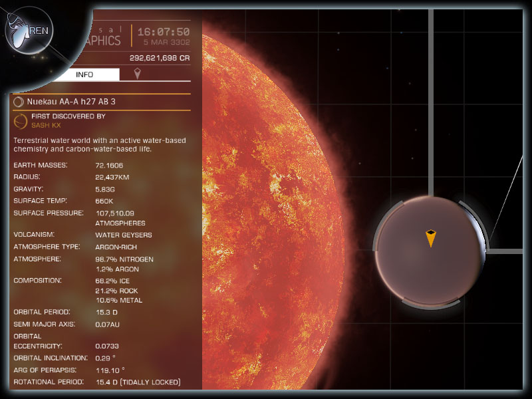532x399 pixels.
Task: Click the 98.7% NITROGEN entry
Action: click(x=124, y=259)
